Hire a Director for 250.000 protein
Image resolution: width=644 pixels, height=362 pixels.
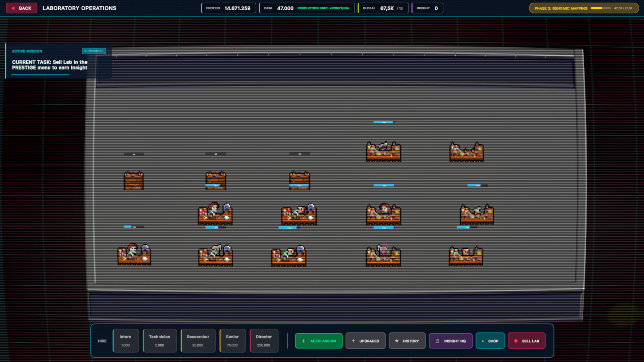coord(264,341)
